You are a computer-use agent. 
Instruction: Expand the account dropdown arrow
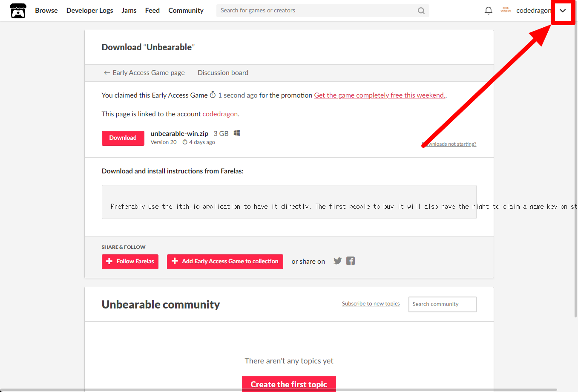point(563,11)
